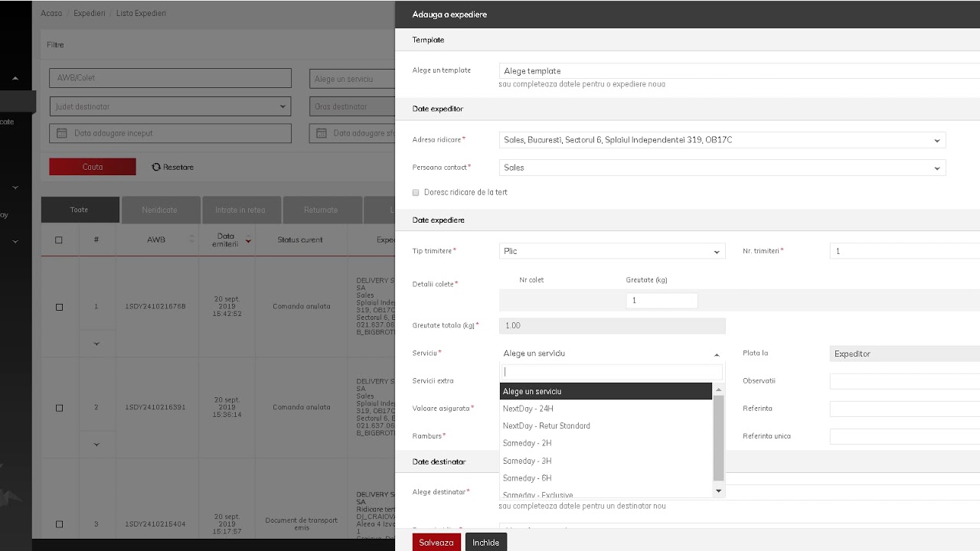Choose NextDay - 24H service option
Viewport: 980px width, 551px height.
pos(606,409)
